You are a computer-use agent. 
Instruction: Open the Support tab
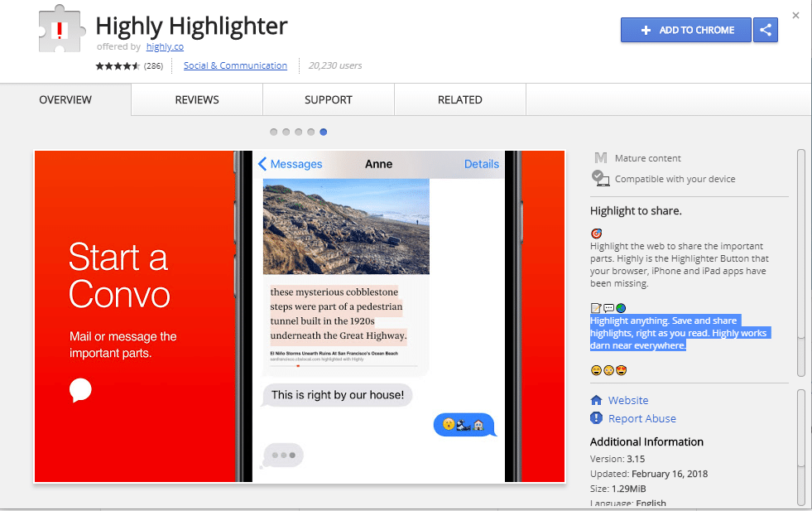coord(329,99)
